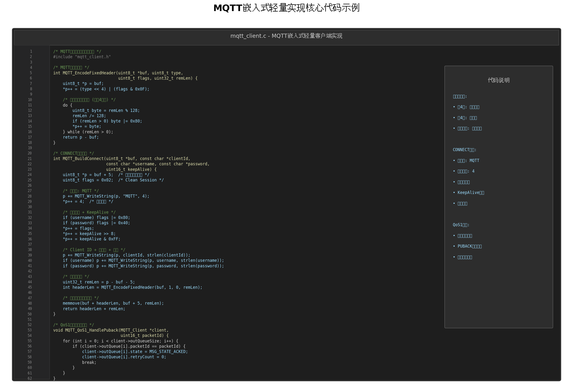This screenshot has height=392, width=573.
Task: Click the '/* CONNECT' comment on line 20
Action: click(x=73, y=153)
